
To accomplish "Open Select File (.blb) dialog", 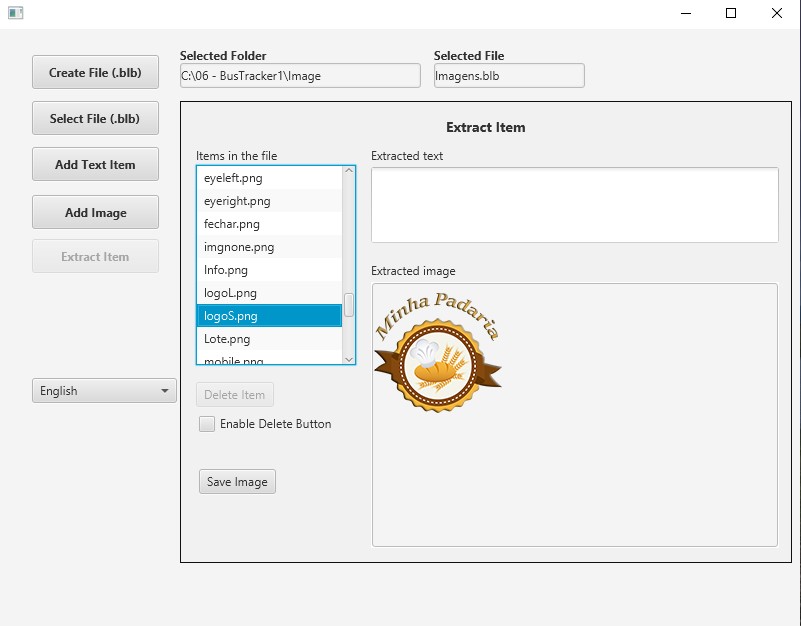I will tap(95, 118).
